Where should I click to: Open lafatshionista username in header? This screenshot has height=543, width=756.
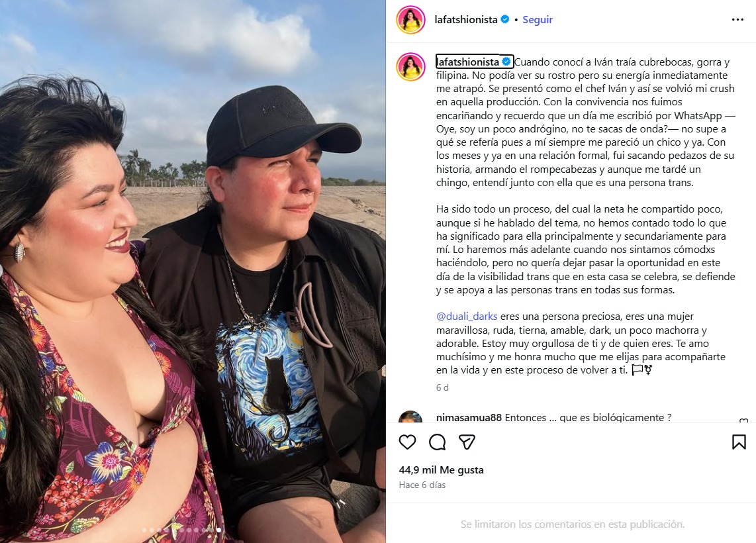466,19
